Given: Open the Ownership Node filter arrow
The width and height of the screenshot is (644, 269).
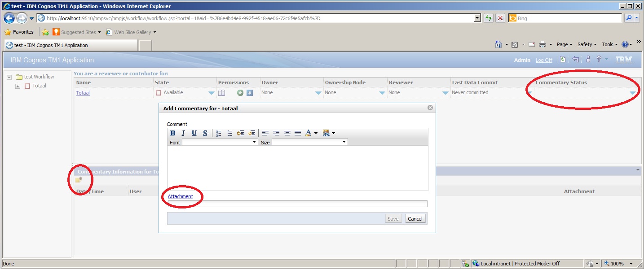Looking at the screenshot, I should tap(382, 93).
